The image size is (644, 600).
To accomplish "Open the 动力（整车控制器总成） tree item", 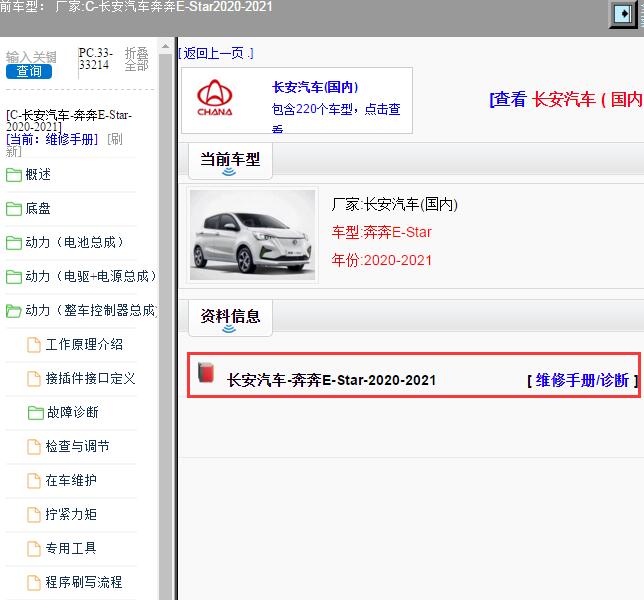I will coord(91,310).
